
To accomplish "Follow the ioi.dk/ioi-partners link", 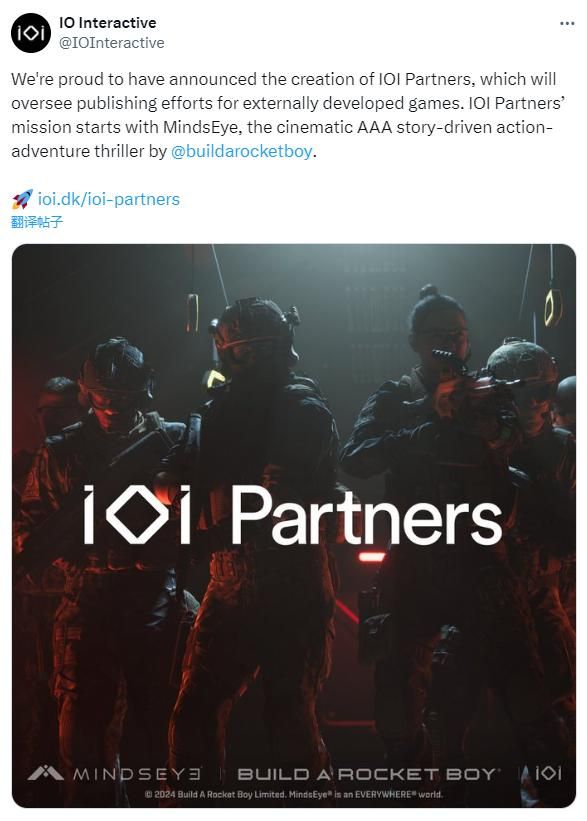I will click(108, 199).
